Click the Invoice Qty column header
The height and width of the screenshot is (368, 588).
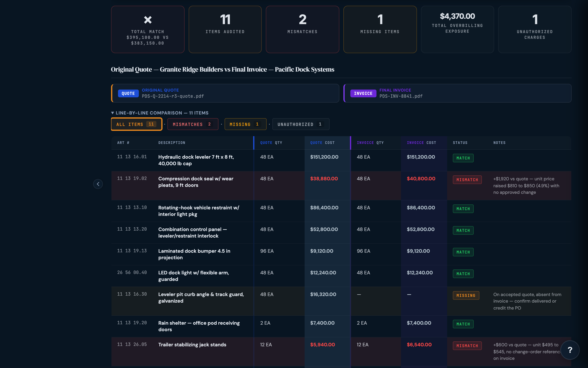370,143
